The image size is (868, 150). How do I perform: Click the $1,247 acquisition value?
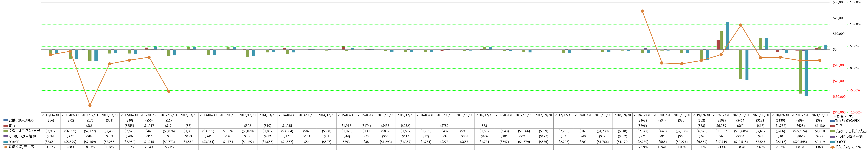pyautogui.click(x=149, y=126)
